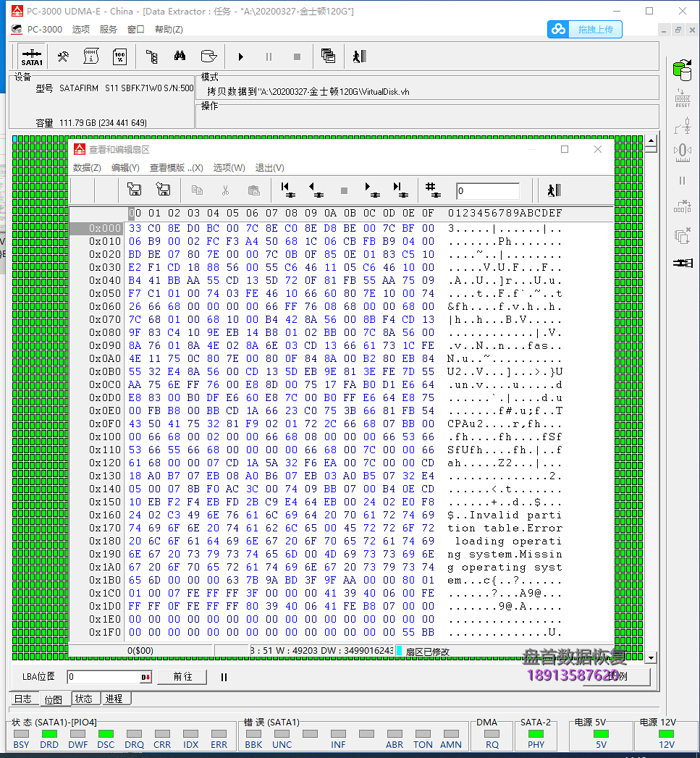Select the 'Invalid parti' ASCII text at 0x160
Image resolution: width=700 pixels, height=758 pixels.
515,515
